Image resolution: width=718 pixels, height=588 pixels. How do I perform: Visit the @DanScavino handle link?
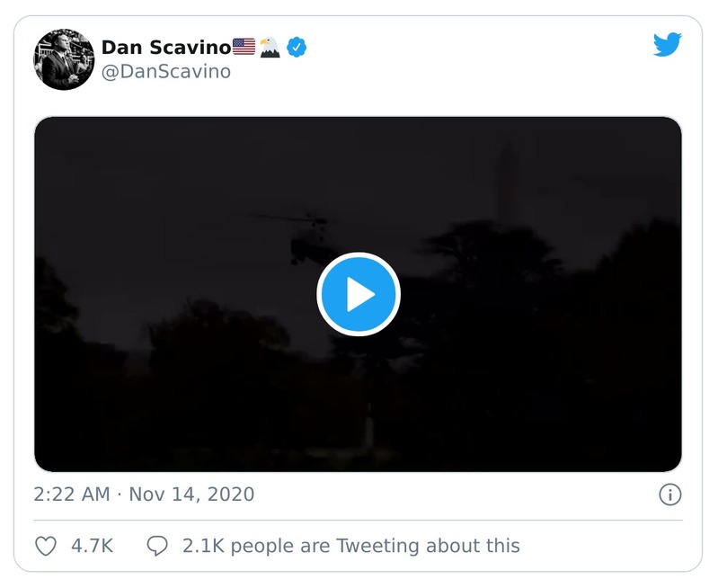point(165,72)
